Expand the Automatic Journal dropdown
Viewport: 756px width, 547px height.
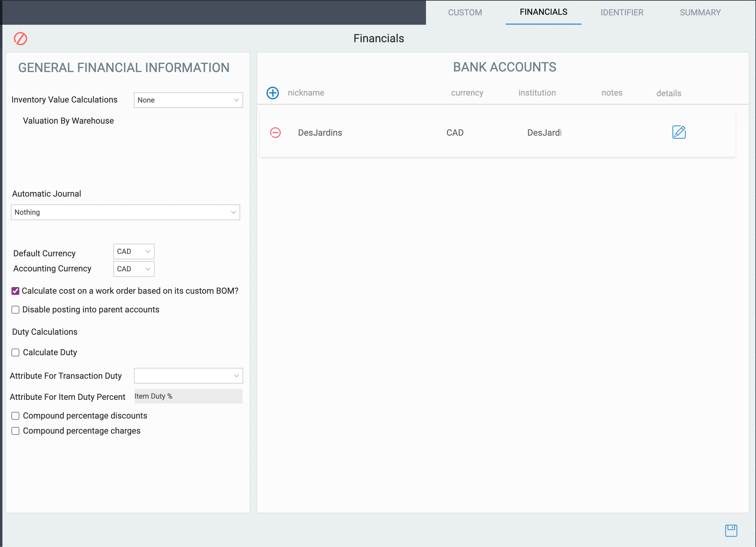coord(125,212)
